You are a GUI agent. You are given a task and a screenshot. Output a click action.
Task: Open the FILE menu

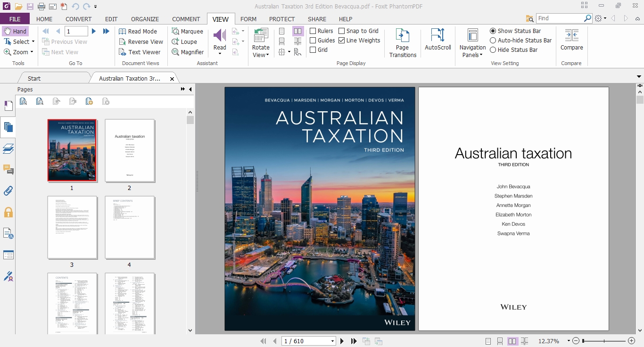click(15, 19)
